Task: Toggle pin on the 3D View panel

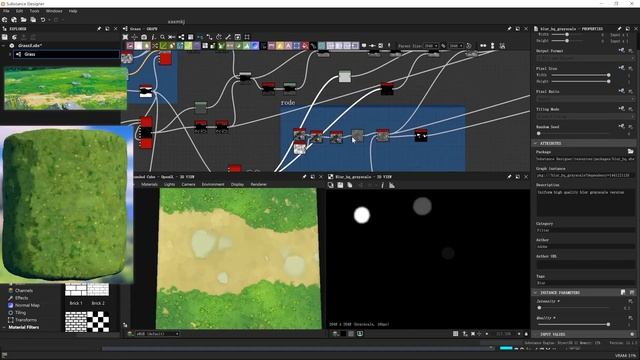Action: click(304, 177)
